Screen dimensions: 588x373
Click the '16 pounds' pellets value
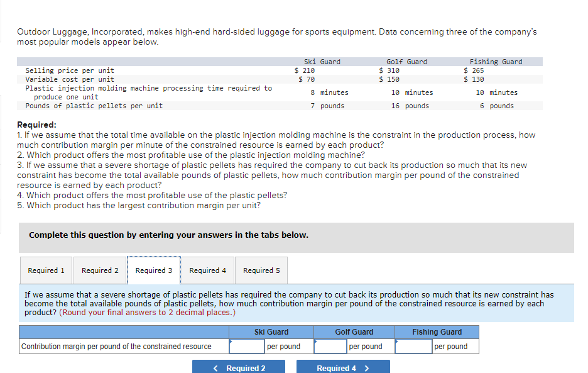[x=410, y=106]
